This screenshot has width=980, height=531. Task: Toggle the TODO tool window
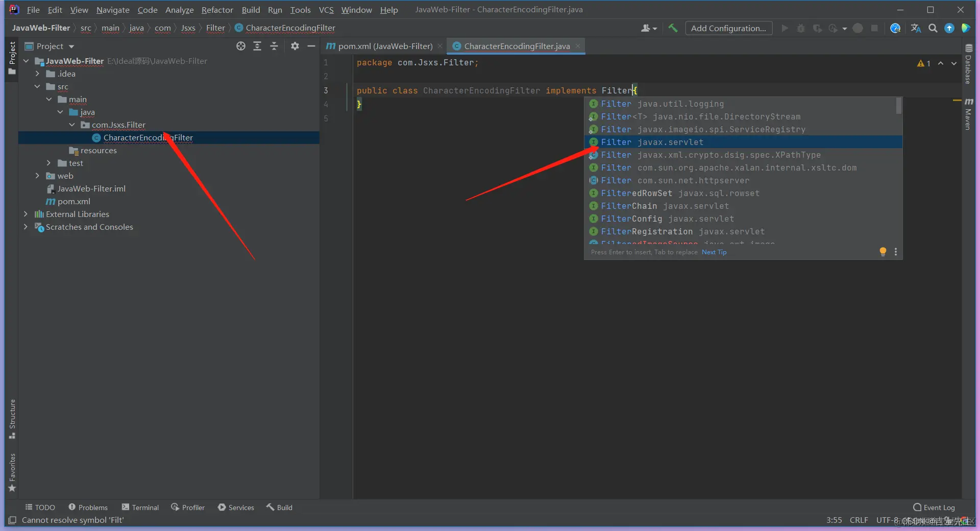click(40, 508)
